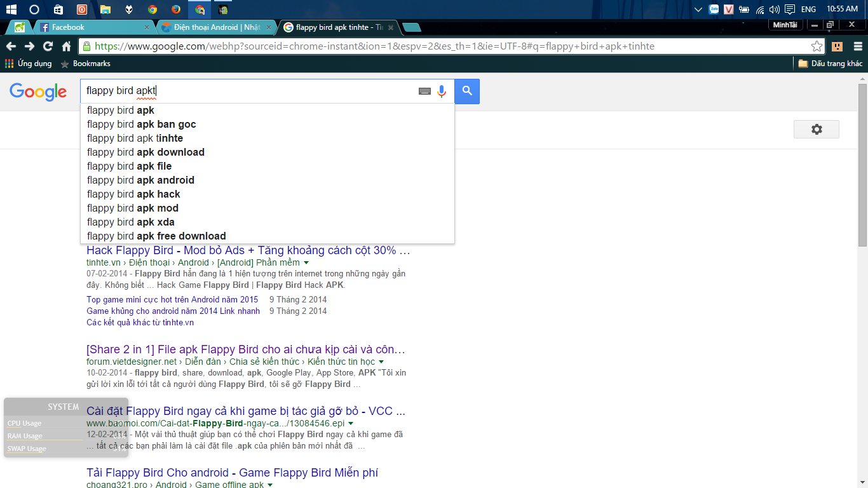Open Google search settings gear
This screenshot has height=488, width=868.
pos(816,129)
